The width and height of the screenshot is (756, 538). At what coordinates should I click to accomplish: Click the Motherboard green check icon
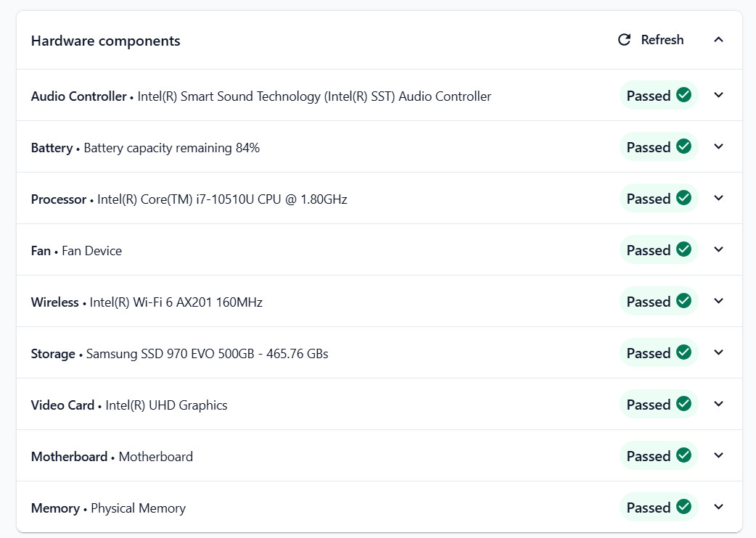tap(683, 455)
